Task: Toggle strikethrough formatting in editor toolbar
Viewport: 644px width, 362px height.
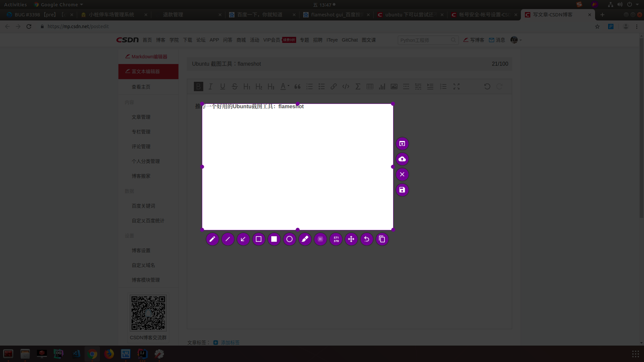Action: (x=234, y=86)
